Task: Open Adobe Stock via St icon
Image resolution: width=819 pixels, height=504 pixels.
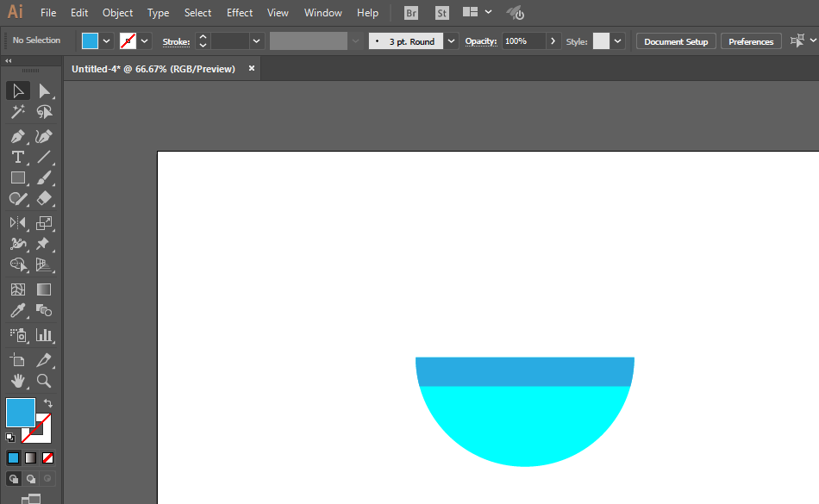Action: pyautogui.click(x=442, y=13)
